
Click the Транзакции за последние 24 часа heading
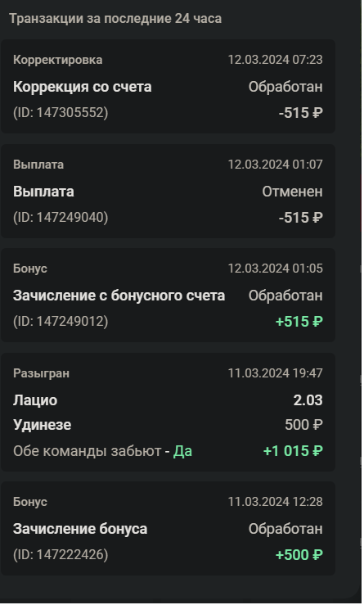pyautogui.click(x=115, y=19)
